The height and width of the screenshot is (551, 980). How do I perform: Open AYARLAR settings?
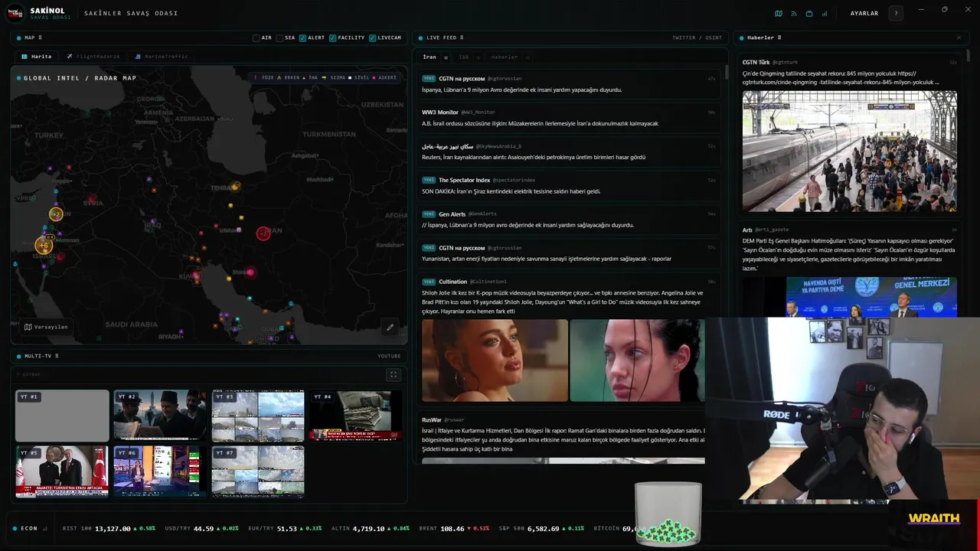(864, 13)
